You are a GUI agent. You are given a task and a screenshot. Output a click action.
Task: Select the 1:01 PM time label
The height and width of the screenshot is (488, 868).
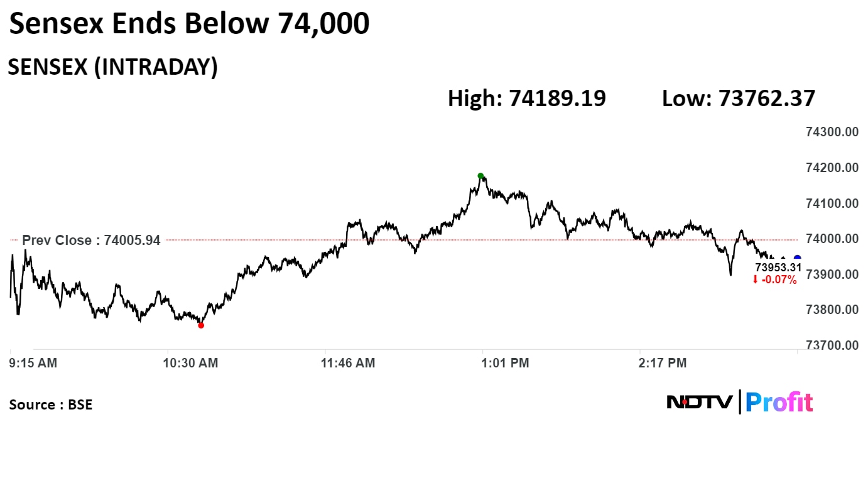click(x=505, y=363)
